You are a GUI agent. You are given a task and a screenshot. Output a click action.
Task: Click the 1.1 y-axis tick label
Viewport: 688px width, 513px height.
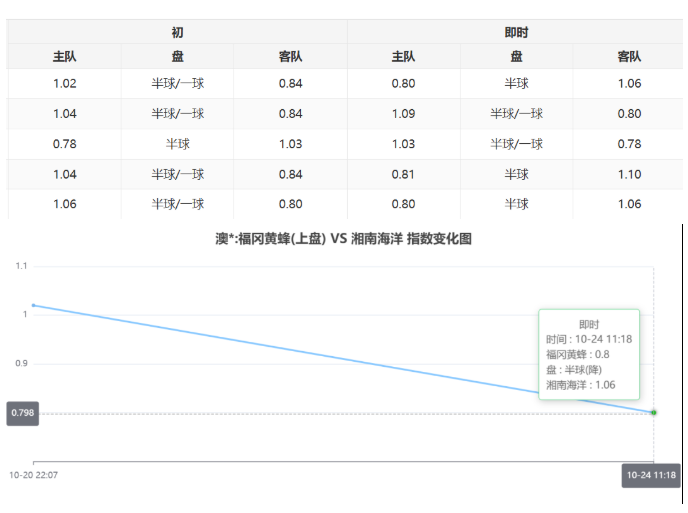(21, 266)
